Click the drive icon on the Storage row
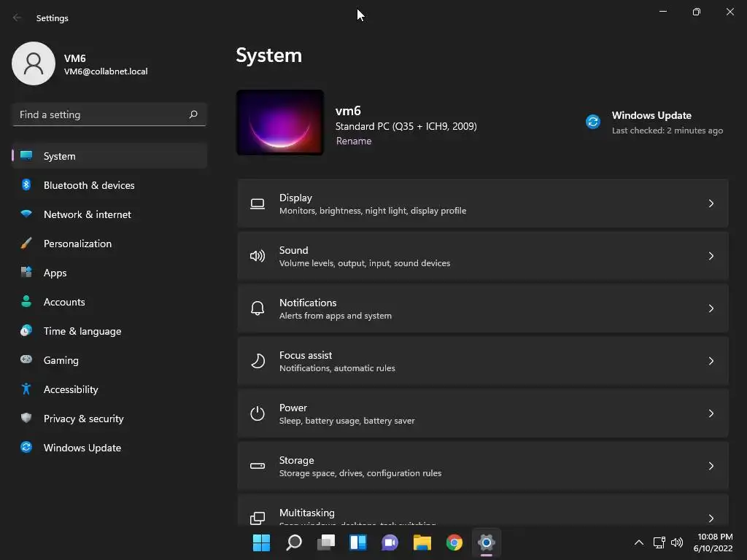The height and width of the screenshot is (560, 747). (258, 466)
